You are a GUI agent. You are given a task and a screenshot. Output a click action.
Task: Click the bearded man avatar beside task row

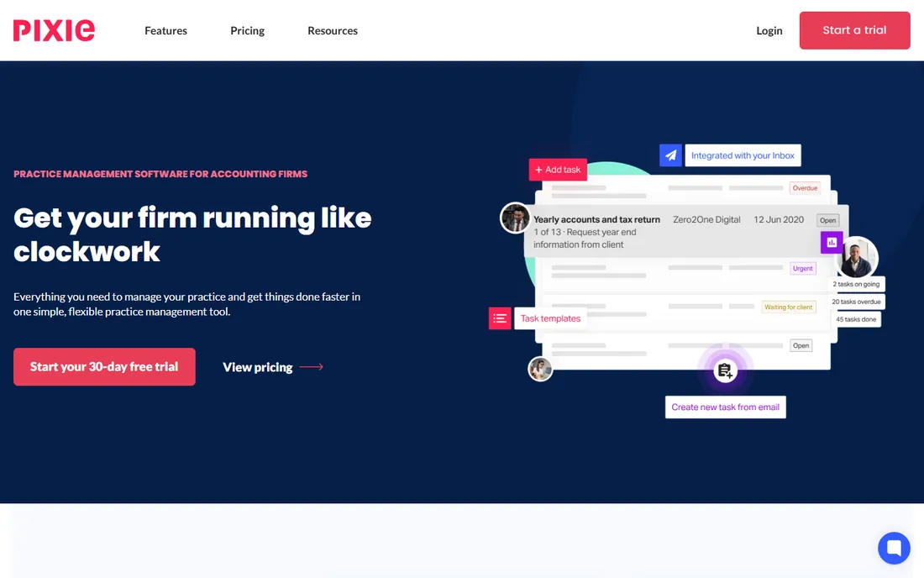click(515, 218)
